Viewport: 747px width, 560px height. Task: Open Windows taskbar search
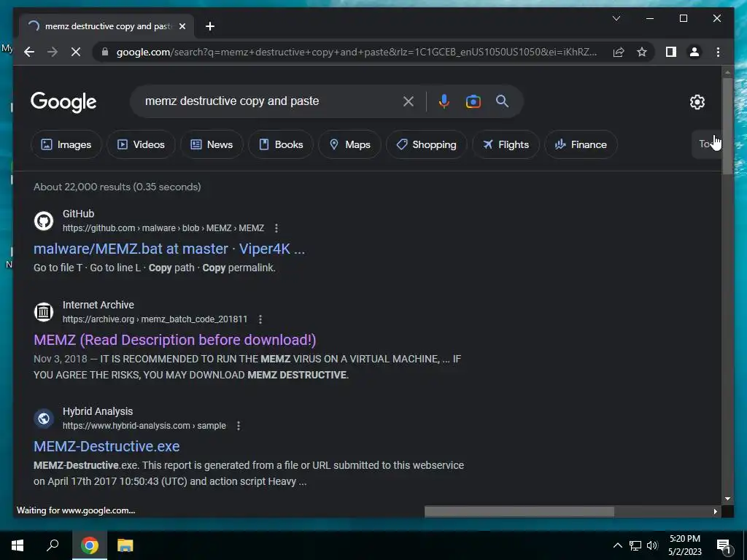point(53,545)
